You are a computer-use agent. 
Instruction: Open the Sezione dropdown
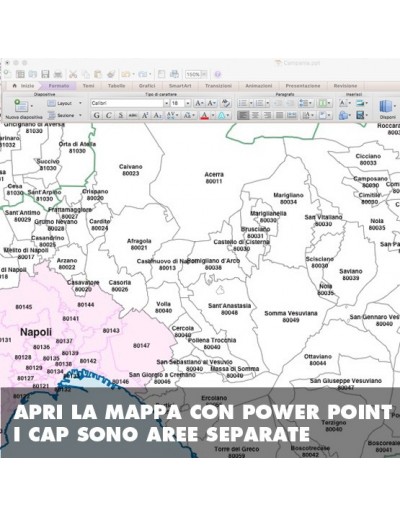click(x=65, y=115)
